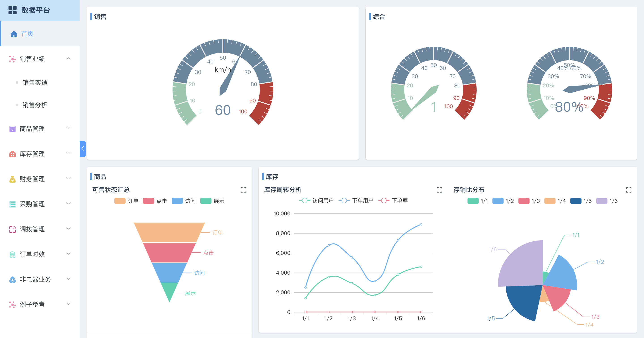This screenshot has height=338, width=644.
Task: Click the home icon beside 首页
Action: tap(14, 34)
